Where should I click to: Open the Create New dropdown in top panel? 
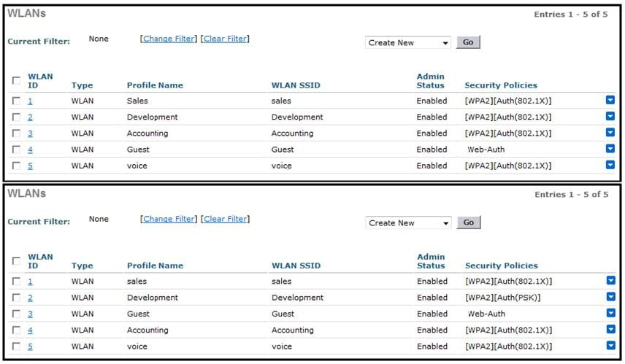[408, 42]
